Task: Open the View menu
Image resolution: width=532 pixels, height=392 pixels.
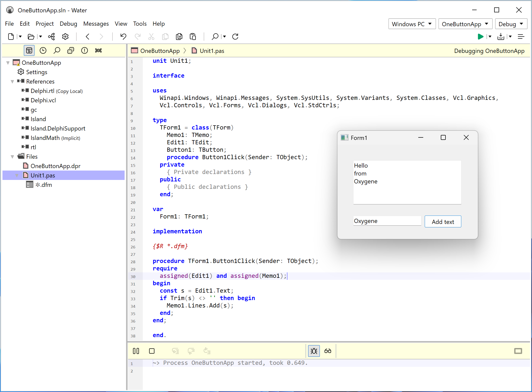Action: pyautogui.click(x=121, y=24)
